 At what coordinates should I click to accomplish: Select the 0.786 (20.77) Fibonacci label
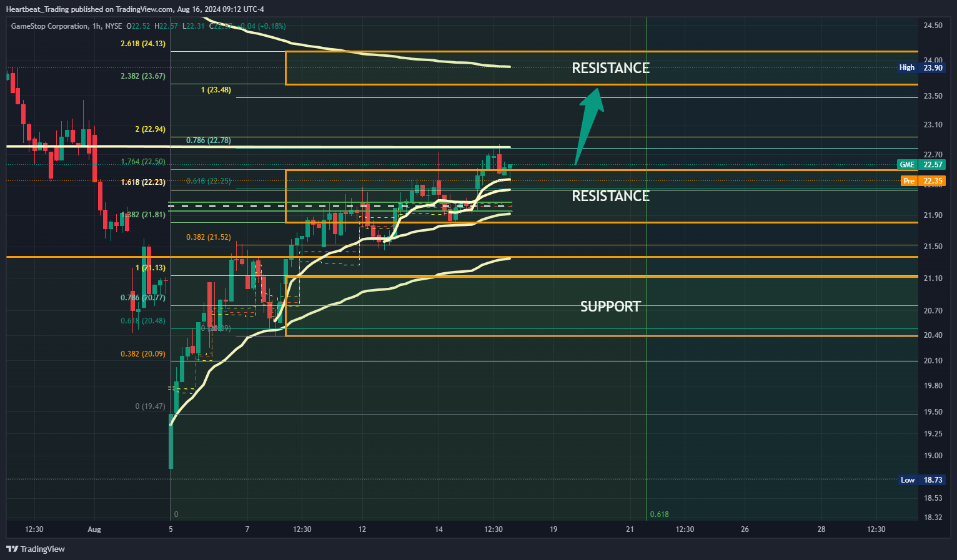[143, 298]
